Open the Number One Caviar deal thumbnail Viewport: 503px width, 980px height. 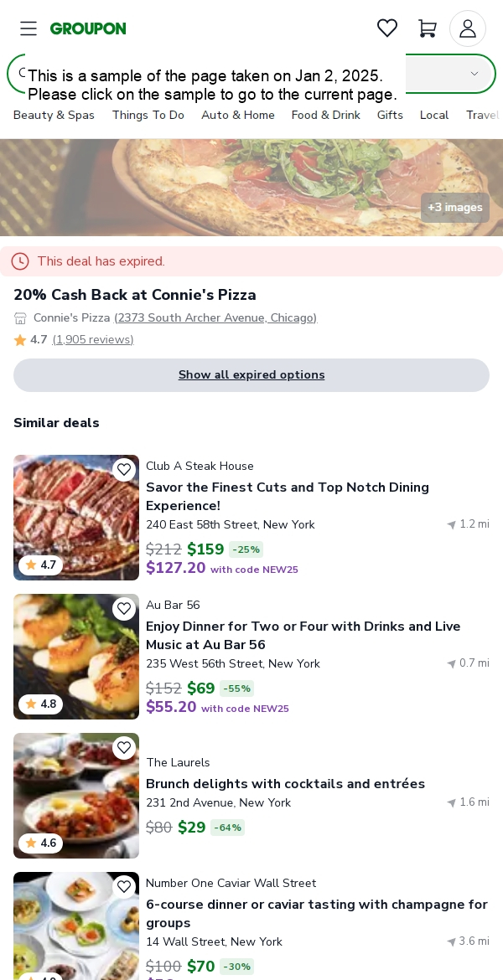pos(76,926)
